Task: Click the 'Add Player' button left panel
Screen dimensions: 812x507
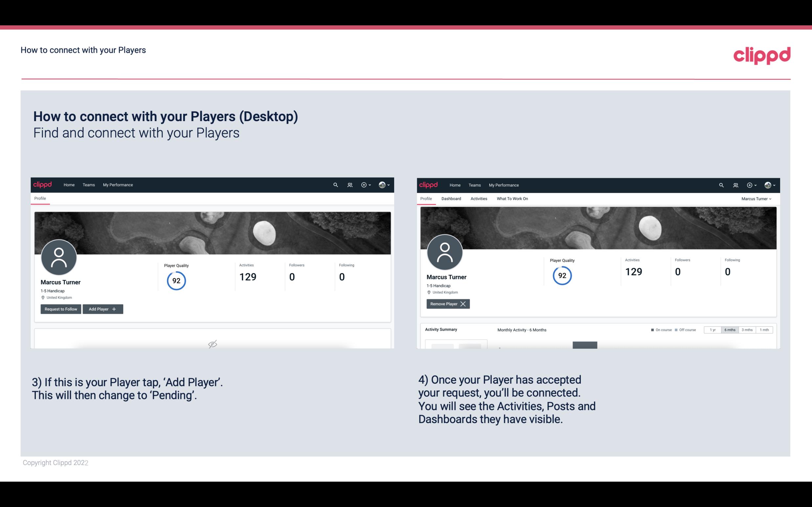Action: 102,309
